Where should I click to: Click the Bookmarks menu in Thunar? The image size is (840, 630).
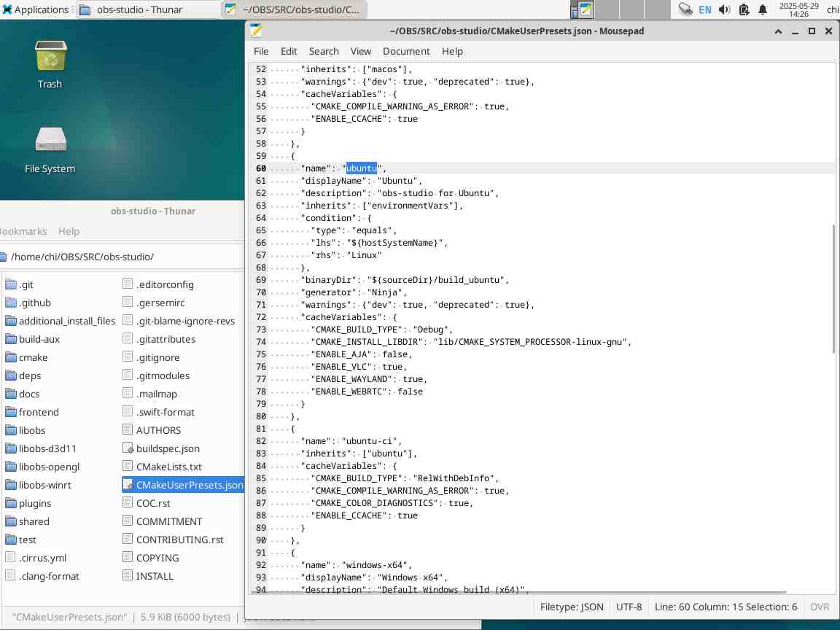[22, 231]
